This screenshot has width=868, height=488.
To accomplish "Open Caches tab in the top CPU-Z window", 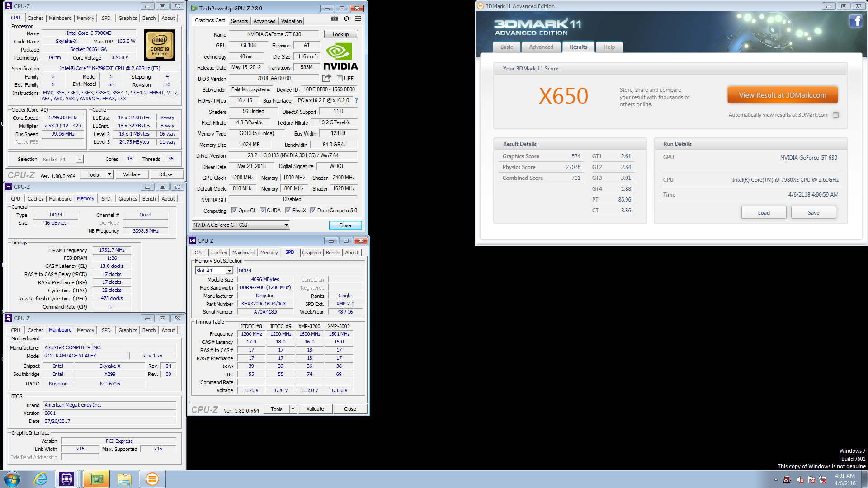I will 36,18.
